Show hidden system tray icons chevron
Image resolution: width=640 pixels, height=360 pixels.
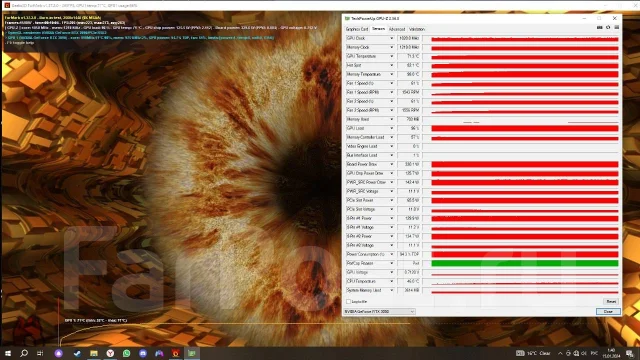click(x=560, y=353)
